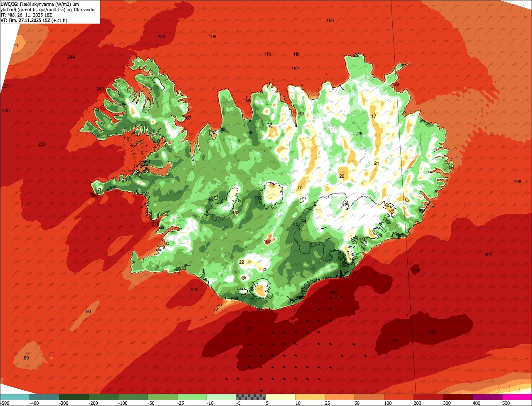
Task: Click the flux value '321' over southeast sea
Action: [x=432, y=332]
